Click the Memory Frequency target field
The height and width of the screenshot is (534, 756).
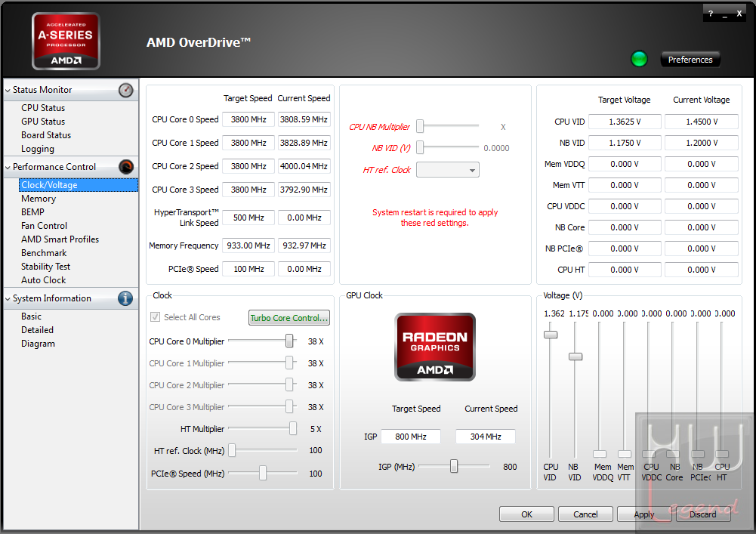[x=248, y=245]
